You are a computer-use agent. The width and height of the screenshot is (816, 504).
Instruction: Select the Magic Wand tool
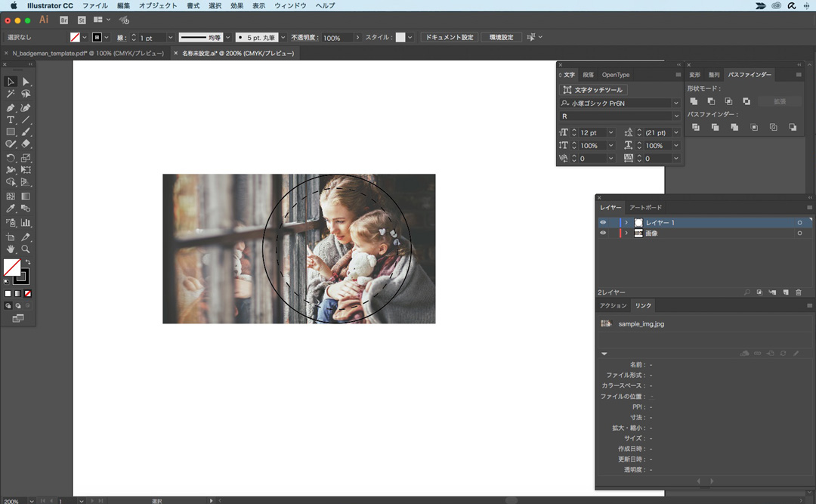(11, 94)
